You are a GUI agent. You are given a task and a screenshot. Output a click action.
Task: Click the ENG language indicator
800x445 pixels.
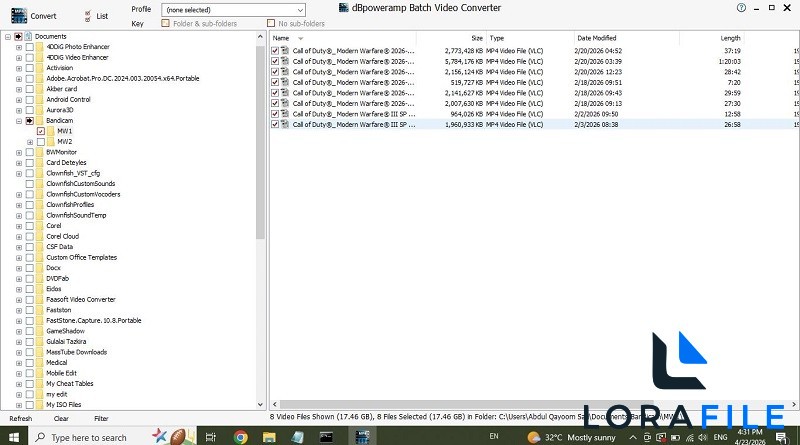[x=720, y=437]
